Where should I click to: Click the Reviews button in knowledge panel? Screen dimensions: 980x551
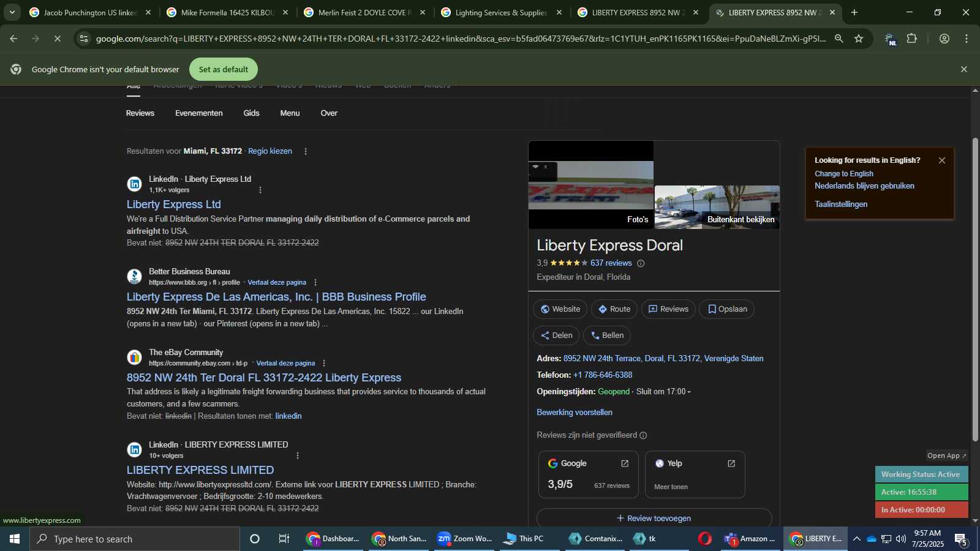pos(668,309)
